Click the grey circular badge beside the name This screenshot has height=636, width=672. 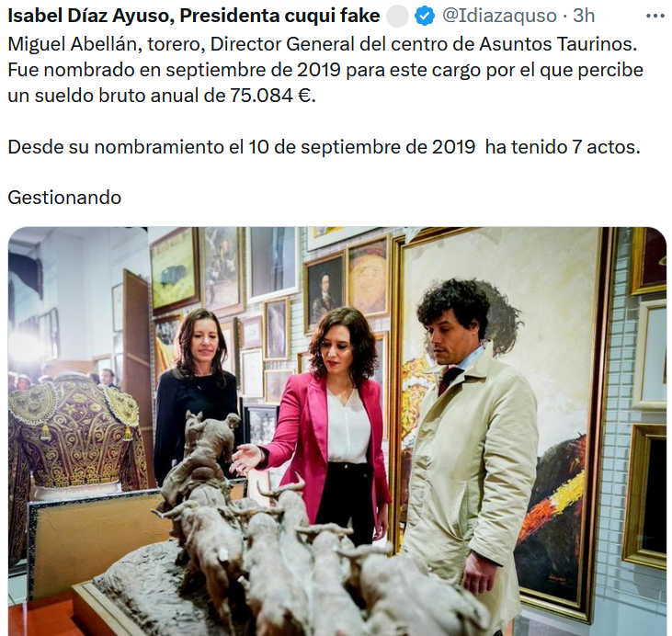tap(397, 17)
